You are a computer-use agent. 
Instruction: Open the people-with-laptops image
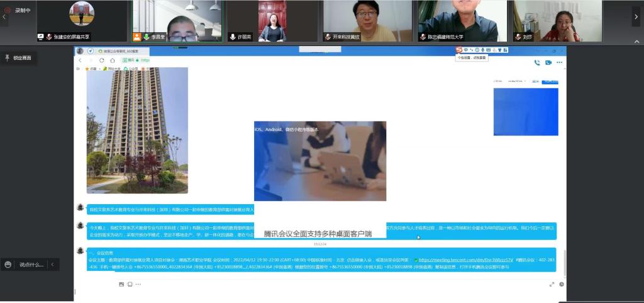[320, 161]
